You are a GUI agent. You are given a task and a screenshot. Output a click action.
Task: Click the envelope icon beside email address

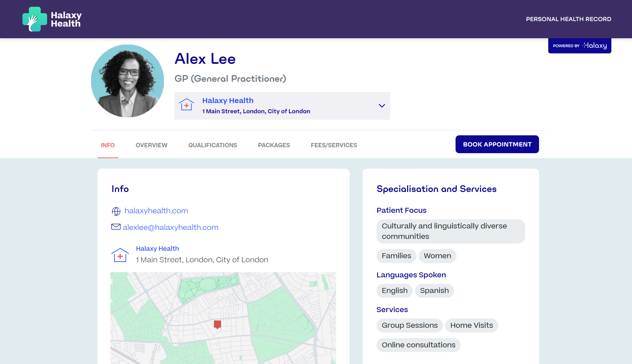click(116, 227)
